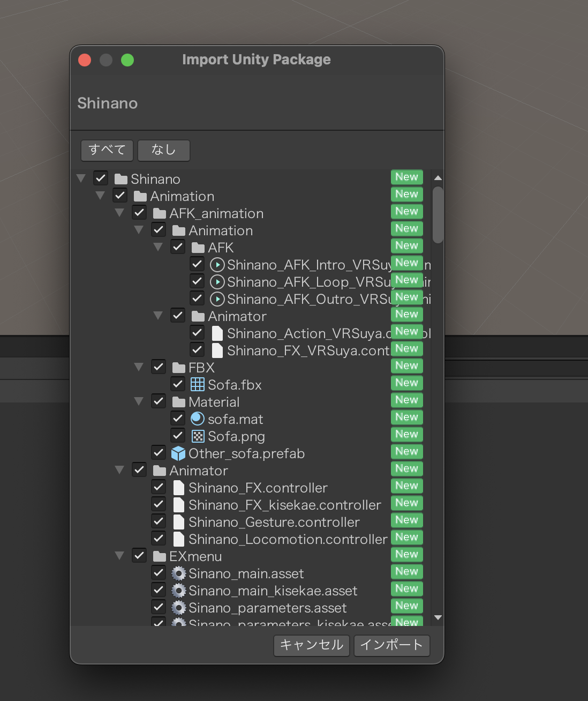Collapse the EXmenu folder tree
The width and height of the screenshot is (588, 701).
pyautogui.click(x=119, y=556)
